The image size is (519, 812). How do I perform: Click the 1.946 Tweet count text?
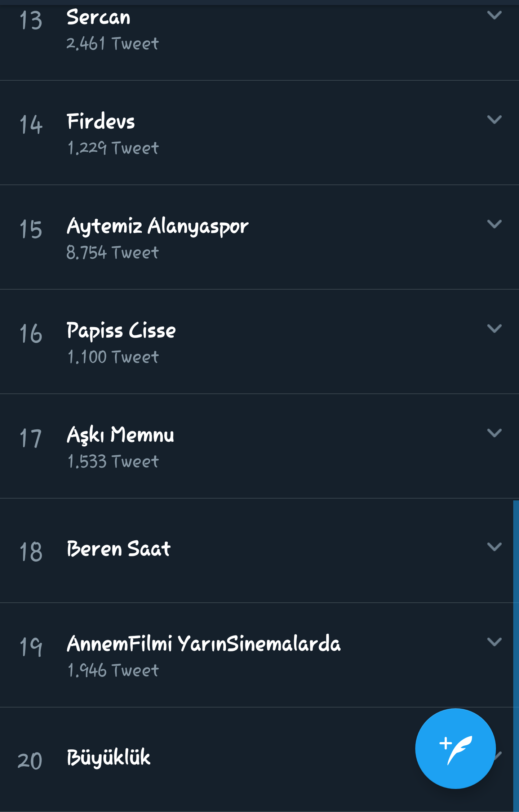[113, 670]
